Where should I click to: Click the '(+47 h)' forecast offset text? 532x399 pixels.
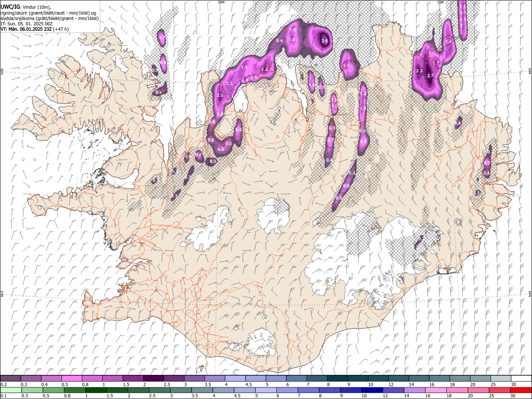[x=61, y=29]
